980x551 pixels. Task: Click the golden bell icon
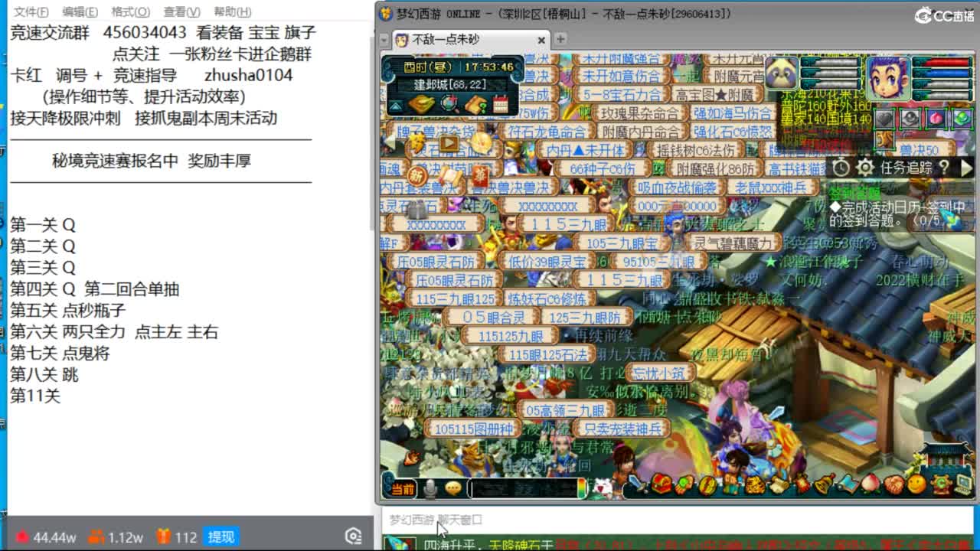(x=825, y=484)
